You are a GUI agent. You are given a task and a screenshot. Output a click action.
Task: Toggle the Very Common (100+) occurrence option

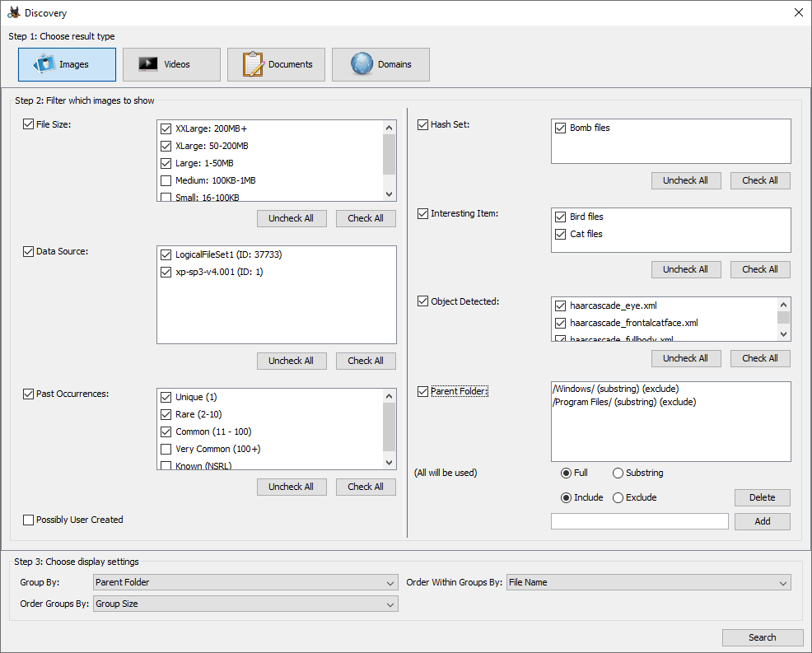(x=166, y=450)
